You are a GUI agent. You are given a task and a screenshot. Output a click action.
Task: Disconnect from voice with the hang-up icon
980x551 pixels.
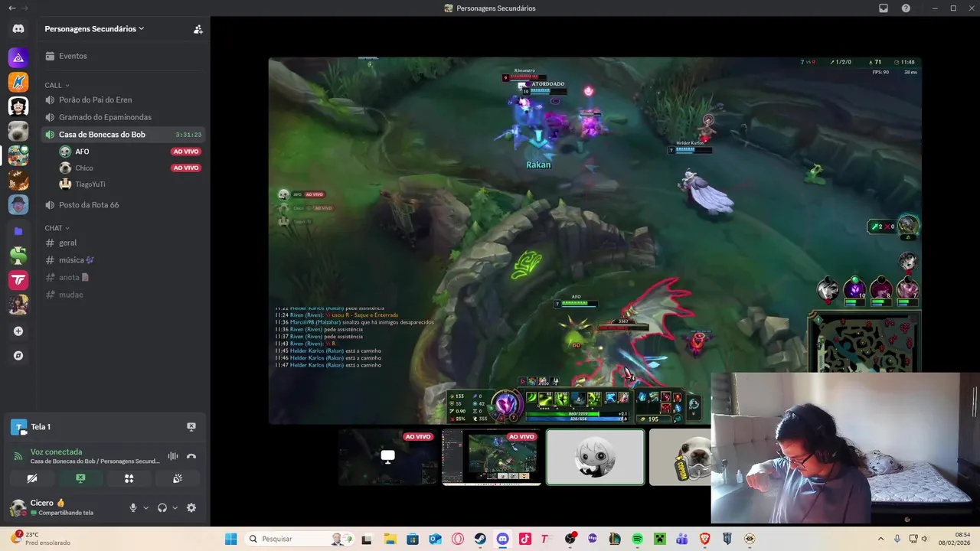tap(191, 456)
